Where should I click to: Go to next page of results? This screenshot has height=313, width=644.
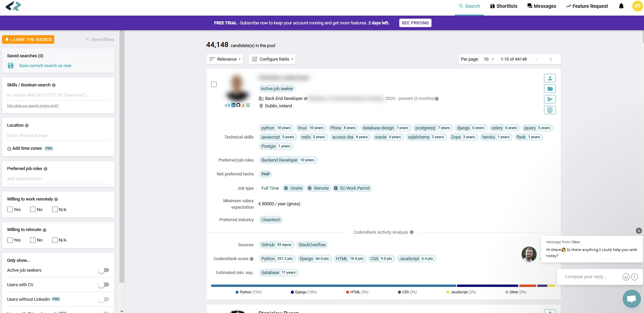coord(551,59)
